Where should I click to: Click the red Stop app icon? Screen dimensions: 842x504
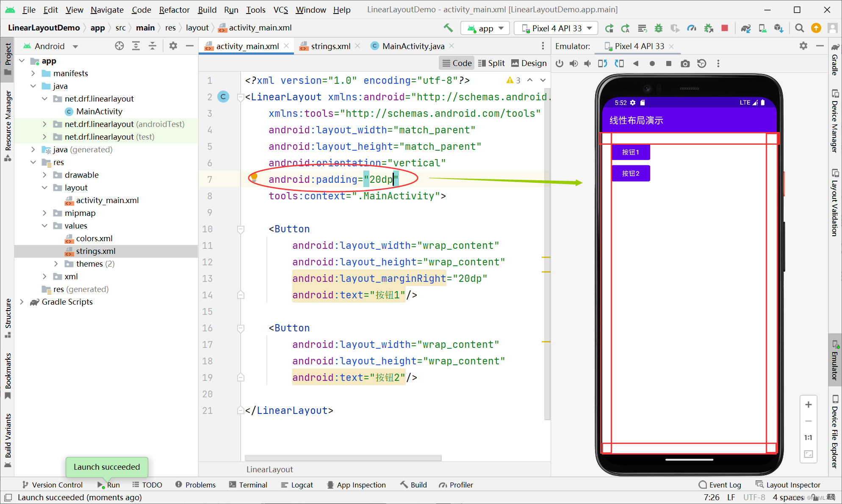tap(725, 28)
